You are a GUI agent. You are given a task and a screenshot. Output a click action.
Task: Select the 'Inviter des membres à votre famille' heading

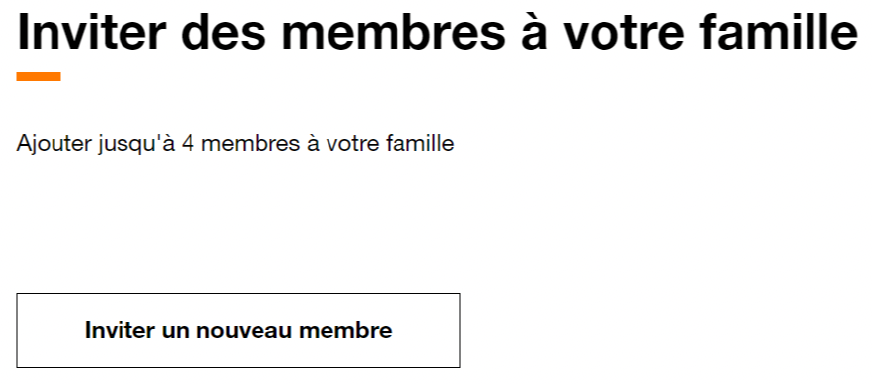click(x=438, y=32)
